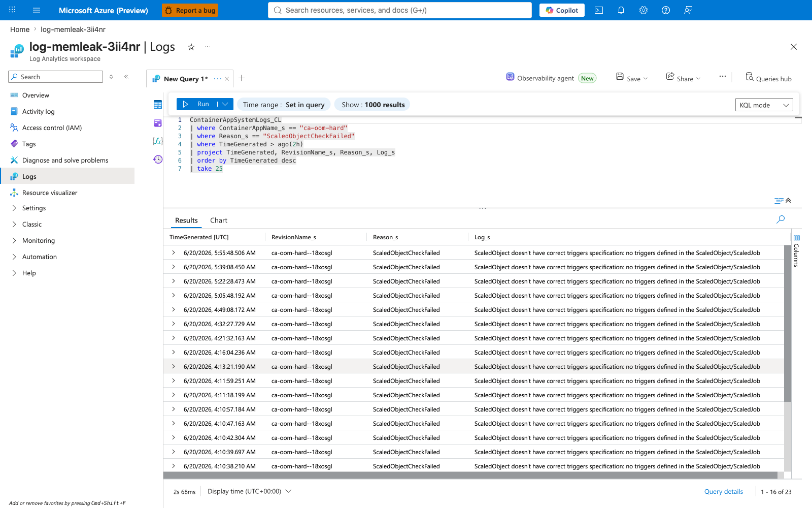Open the Functions side panel icon
This screenshot has width=812, height=508.
158,141
